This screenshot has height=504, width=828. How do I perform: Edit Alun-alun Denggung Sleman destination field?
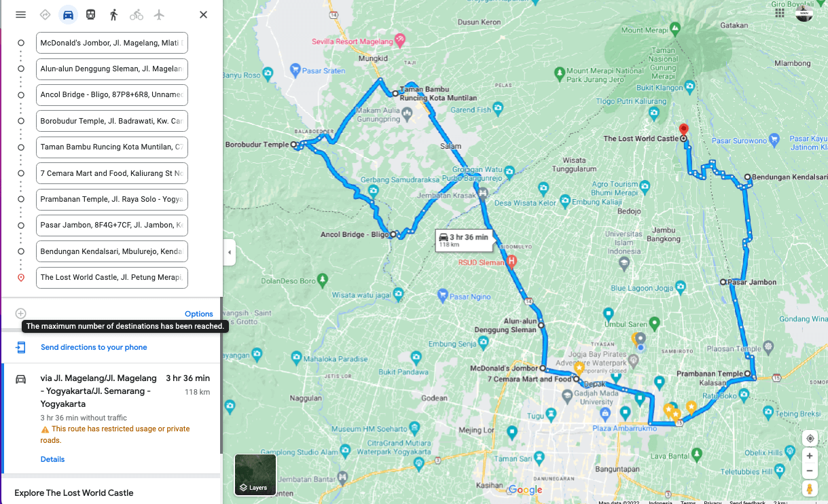112,69
